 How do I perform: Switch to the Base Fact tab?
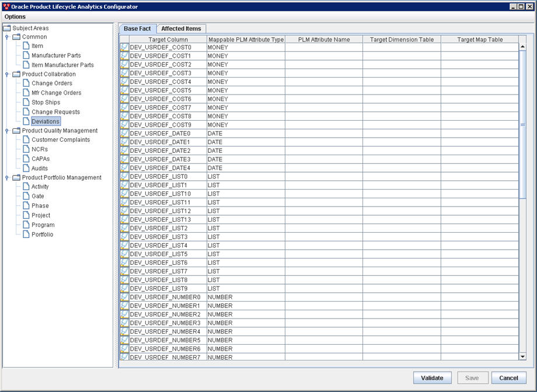(137, 29)
